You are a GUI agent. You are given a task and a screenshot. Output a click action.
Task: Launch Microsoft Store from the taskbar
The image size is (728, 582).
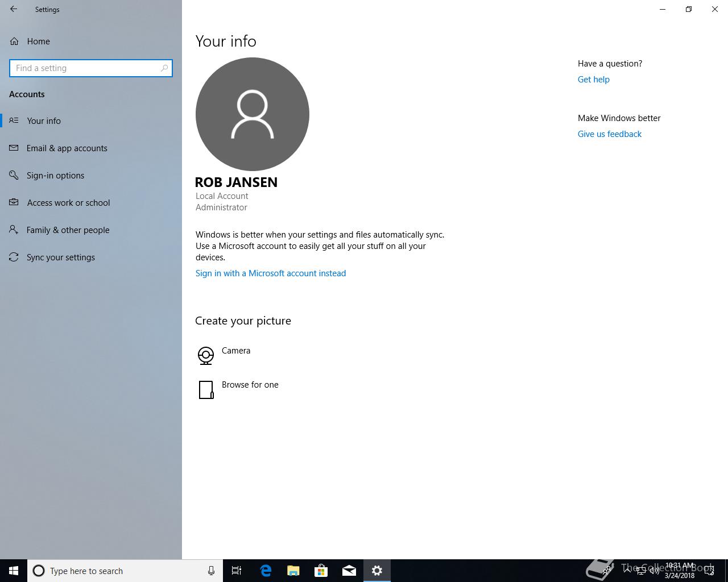click(x=321, y=571)
